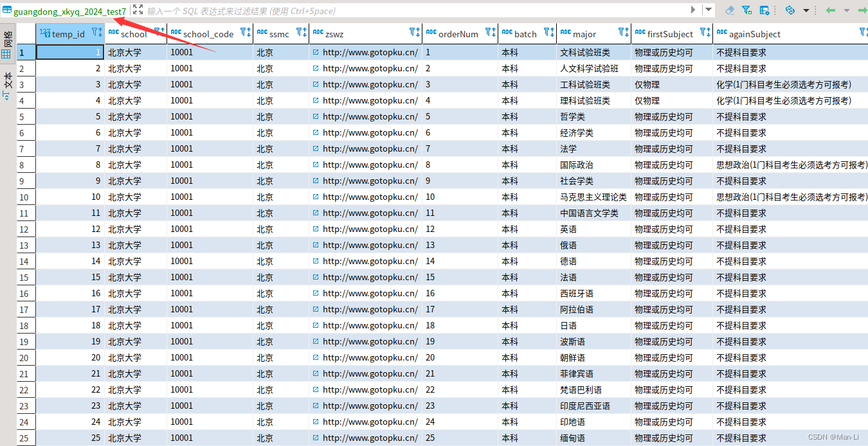Click the 缅甸语 major cell
Viewport: 868px width, 446px height.
pos(595,438)
